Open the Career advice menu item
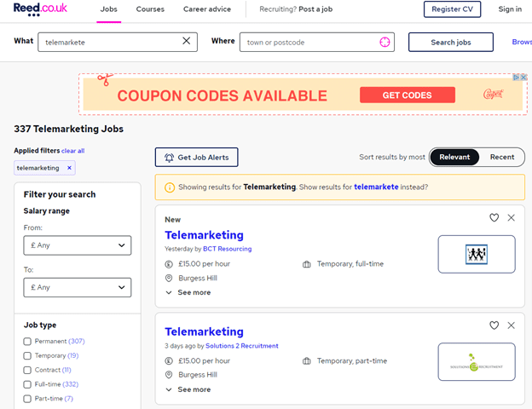 click(207, 9)
